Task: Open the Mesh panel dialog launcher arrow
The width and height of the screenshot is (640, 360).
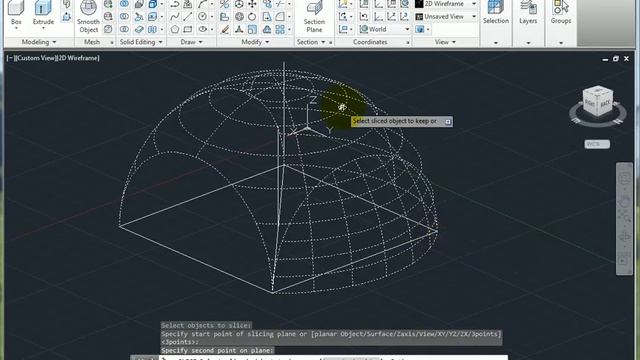Action: coord(111,42)
